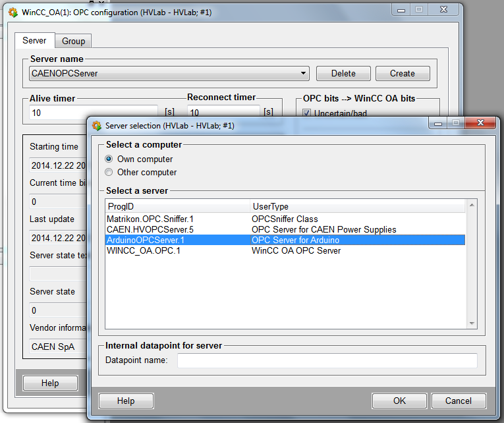Screen dimensions: 504x423
Task: Click the Server state value field
Action: pyautogui.click(x=58, y=310)
